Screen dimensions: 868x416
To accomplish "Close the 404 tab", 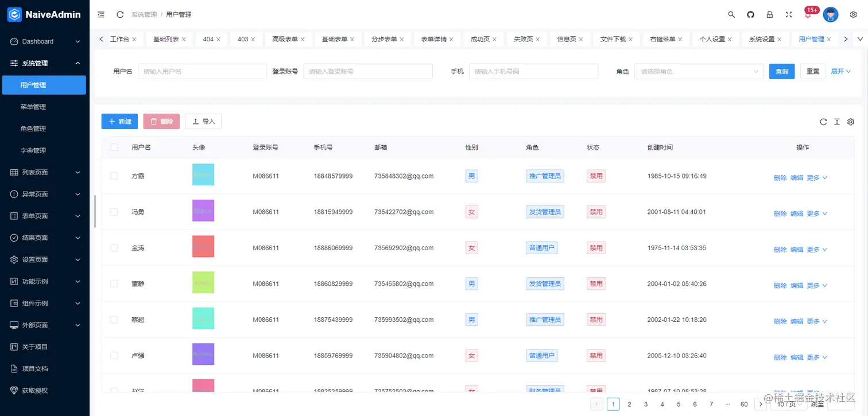I will click(x=218, y=40).
